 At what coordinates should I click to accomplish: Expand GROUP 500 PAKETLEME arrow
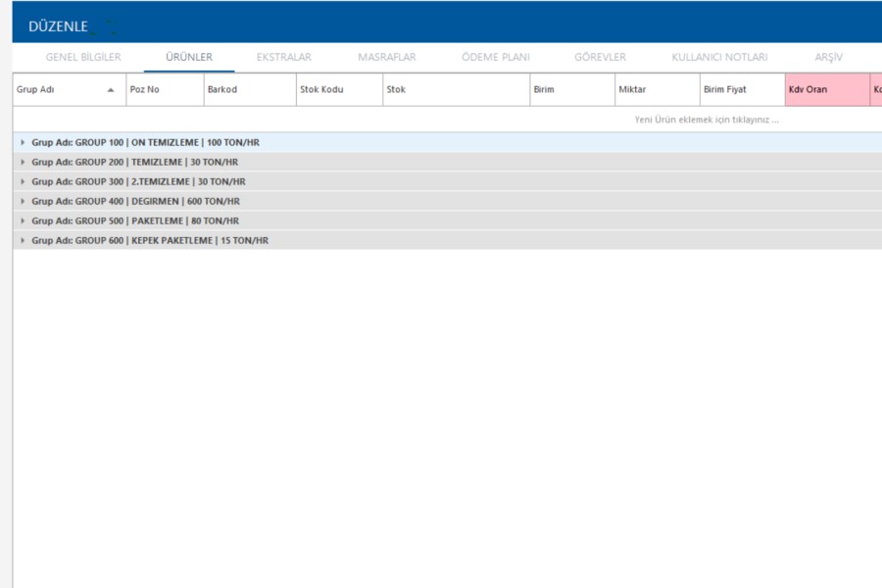coord(23,220)
